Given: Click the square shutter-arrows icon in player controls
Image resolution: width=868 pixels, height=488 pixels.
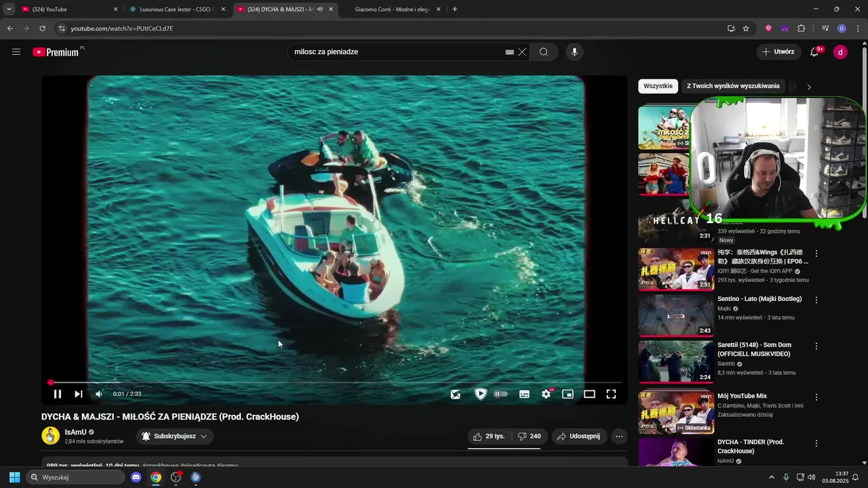Looking at the screenshot, I should tap(456, 394).
